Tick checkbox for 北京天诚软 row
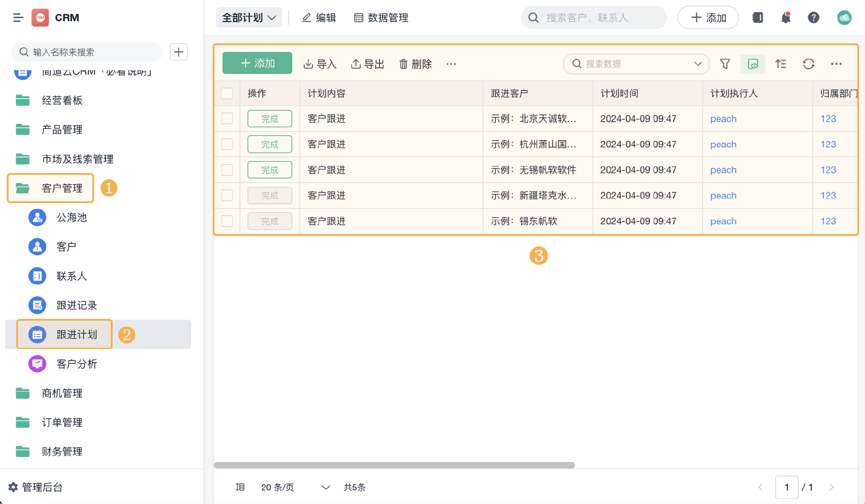865x504 pixels. pyautogui.click(x=227, y=119)
